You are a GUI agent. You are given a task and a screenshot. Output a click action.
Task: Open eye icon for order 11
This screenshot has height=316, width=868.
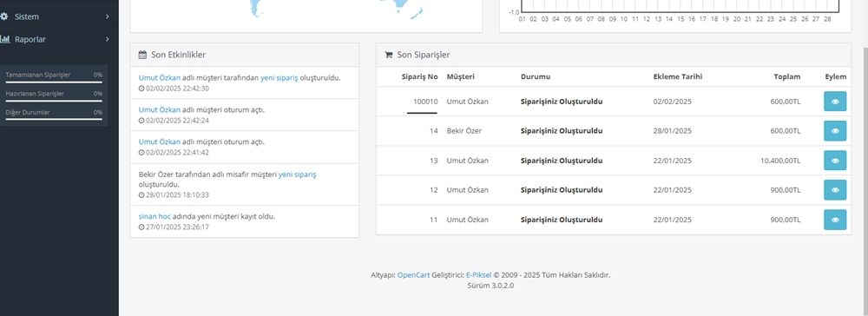835,220
